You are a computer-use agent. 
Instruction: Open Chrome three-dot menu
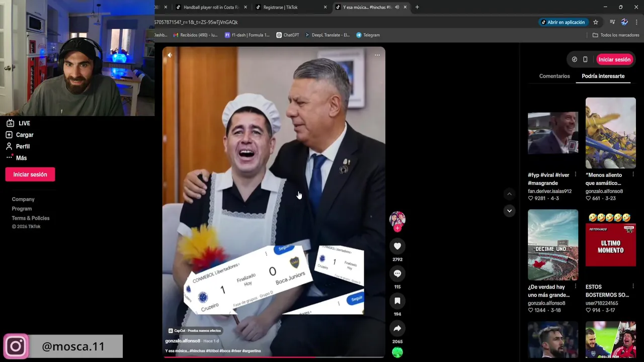(x=636, y=22)
